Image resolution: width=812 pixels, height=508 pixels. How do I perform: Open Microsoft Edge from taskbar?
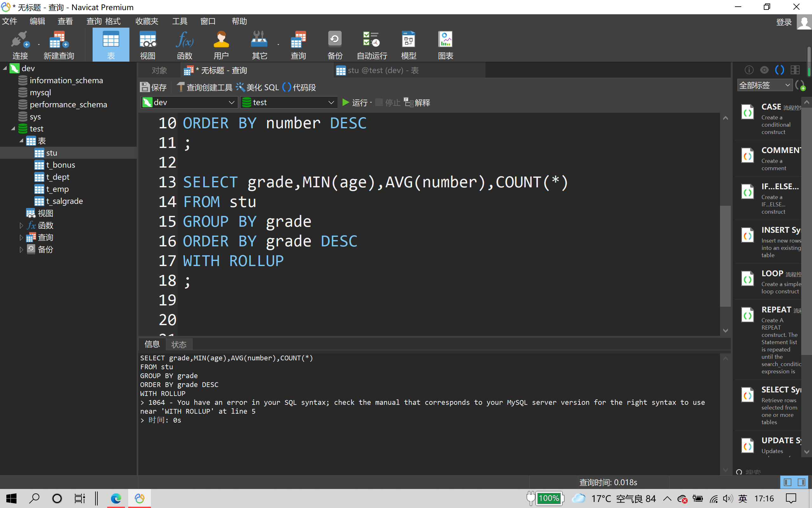point(116,498)
